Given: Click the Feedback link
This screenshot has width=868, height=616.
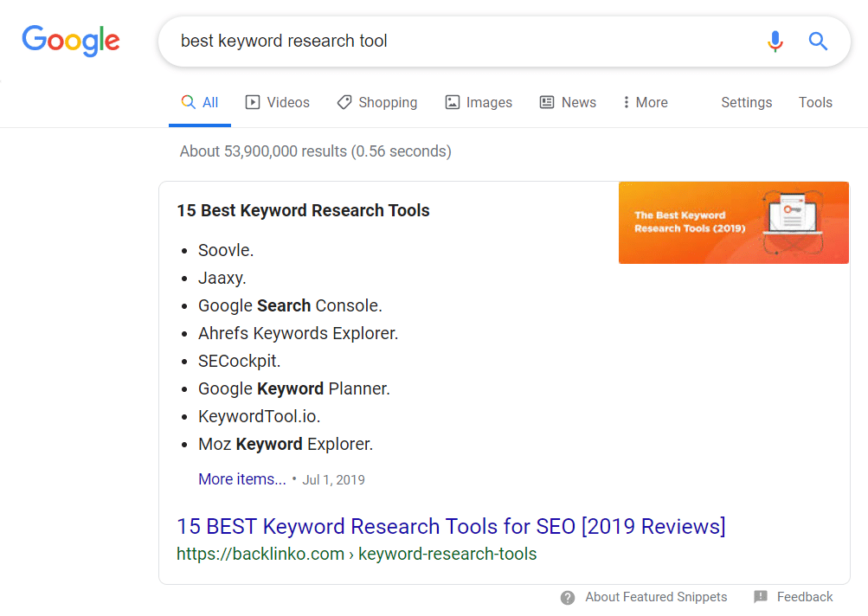Looking at the screenshot, I should pos(804,597).
